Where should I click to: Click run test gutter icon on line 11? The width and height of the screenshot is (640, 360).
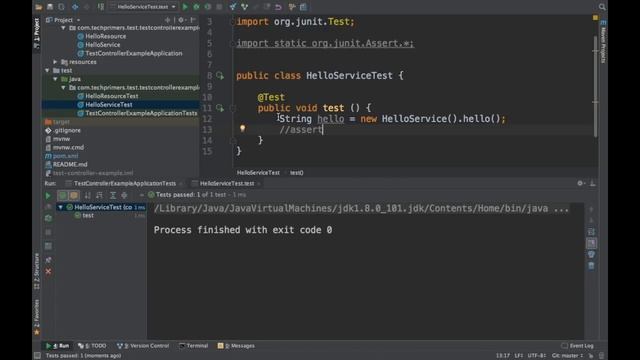coord(220,108)
